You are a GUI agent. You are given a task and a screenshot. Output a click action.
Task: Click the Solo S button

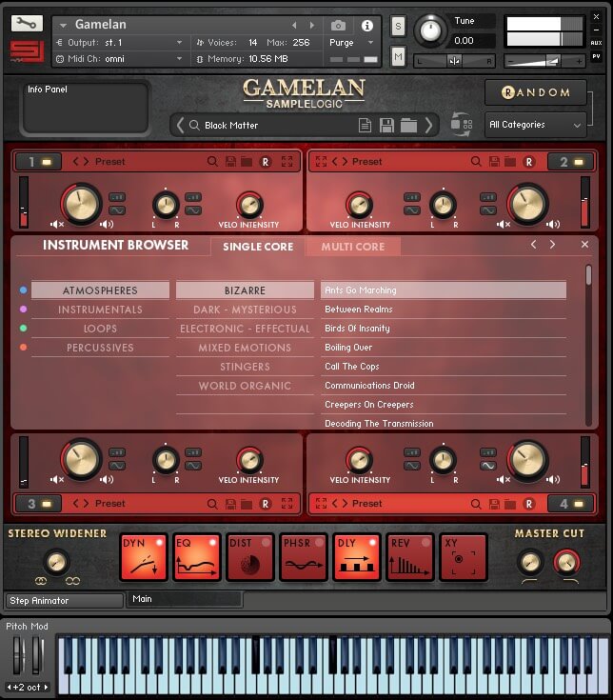398,27
